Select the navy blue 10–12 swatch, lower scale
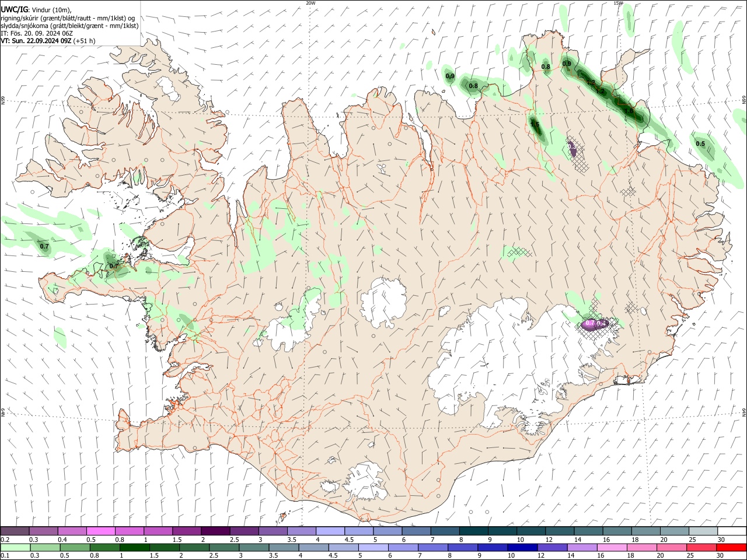 point(523,548)
